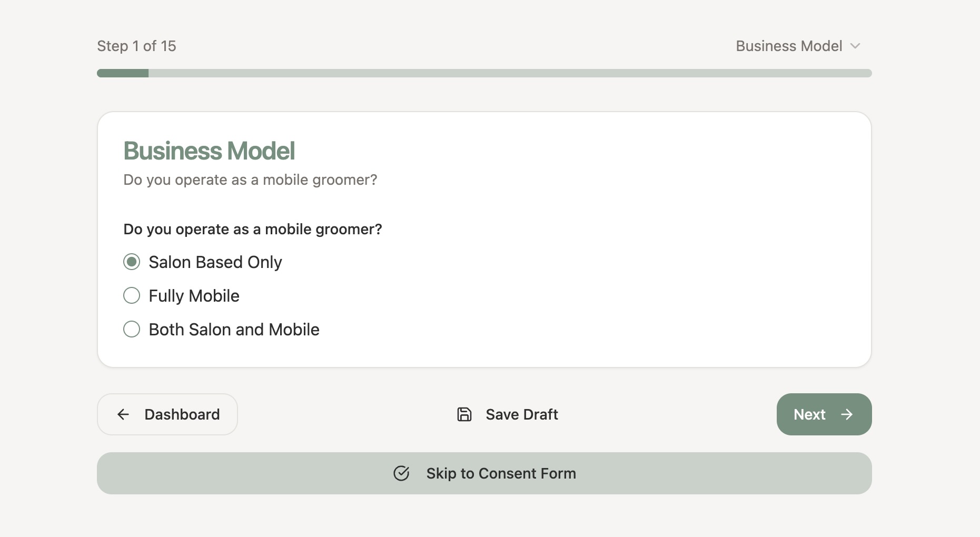Viewport: 980px width, 537px height.
Task: Save the form with Save Draft
Action: click(x=508, y=414)
